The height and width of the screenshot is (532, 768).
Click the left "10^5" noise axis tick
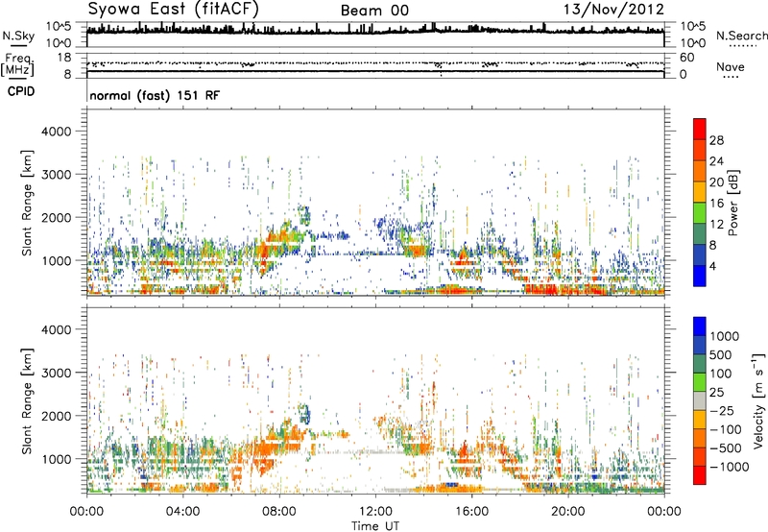pyautogui.click(x=59, y=26)
